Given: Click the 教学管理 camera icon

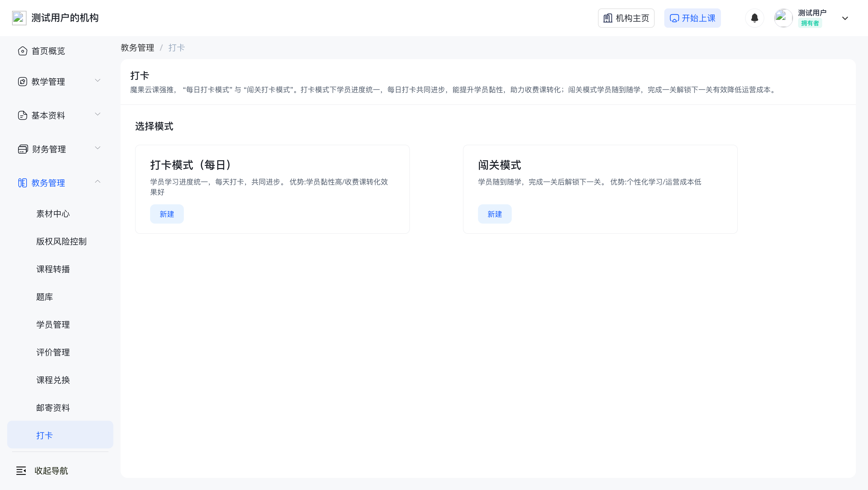Looking at the screenshot, I should point(23,82).
